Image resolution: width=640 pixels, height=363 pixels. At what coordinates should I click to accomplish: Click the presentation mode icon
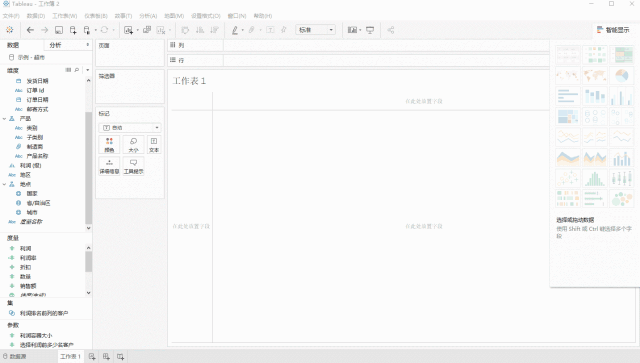tap(370, 30)
